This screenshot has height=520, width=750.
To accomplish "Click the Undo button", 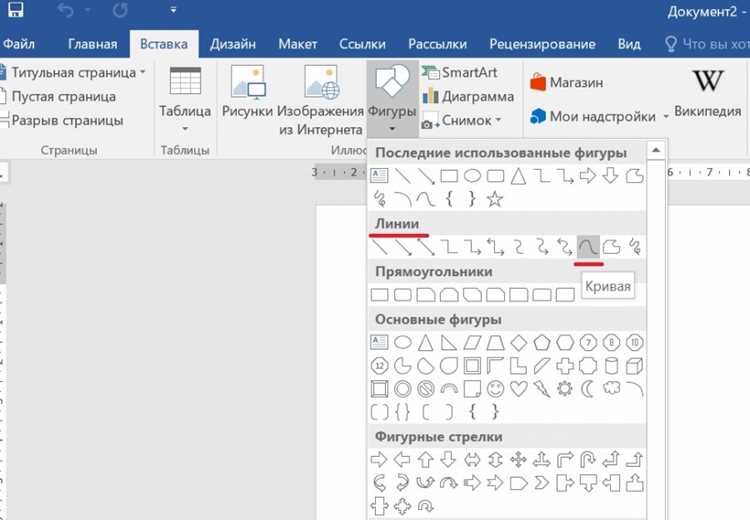I will 66,10.
